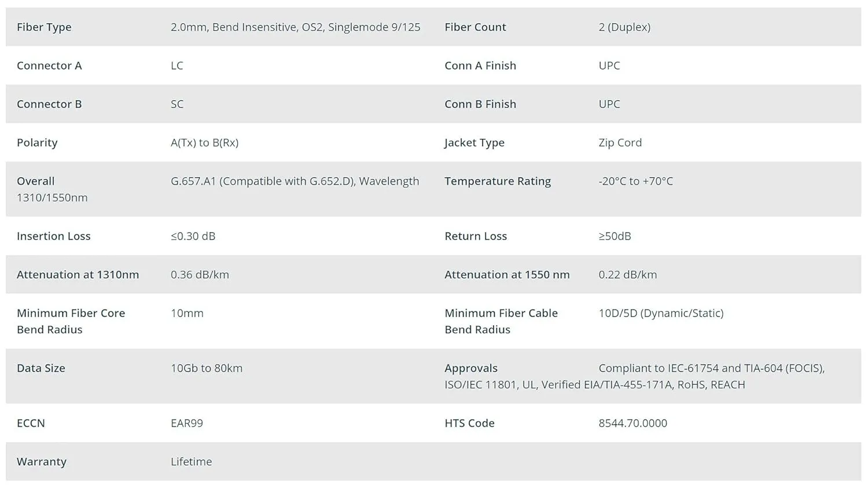Click the Fiber Count value 2 (Duplex)
The image size is (868, 485).
click(x=624, y=27)
